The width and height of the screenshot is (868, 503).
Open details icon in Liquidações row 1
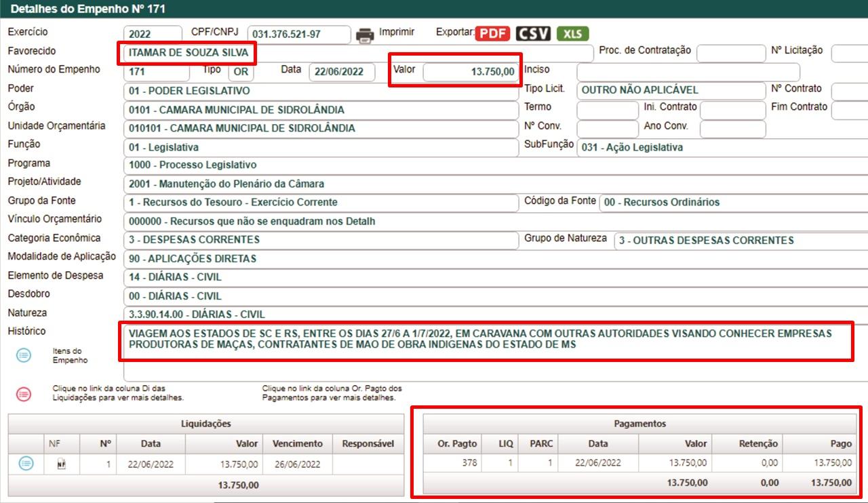[26, 464]
